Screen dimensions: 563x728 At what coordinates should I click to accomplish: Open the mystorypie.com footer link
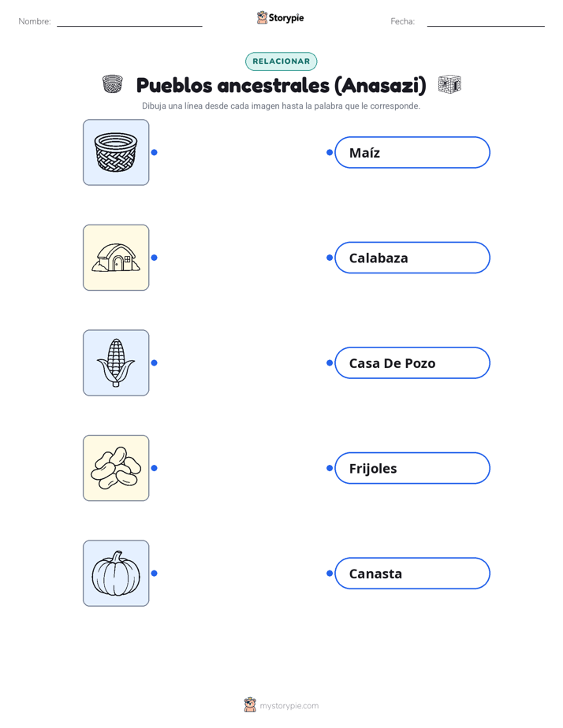[x=289, y=706]
